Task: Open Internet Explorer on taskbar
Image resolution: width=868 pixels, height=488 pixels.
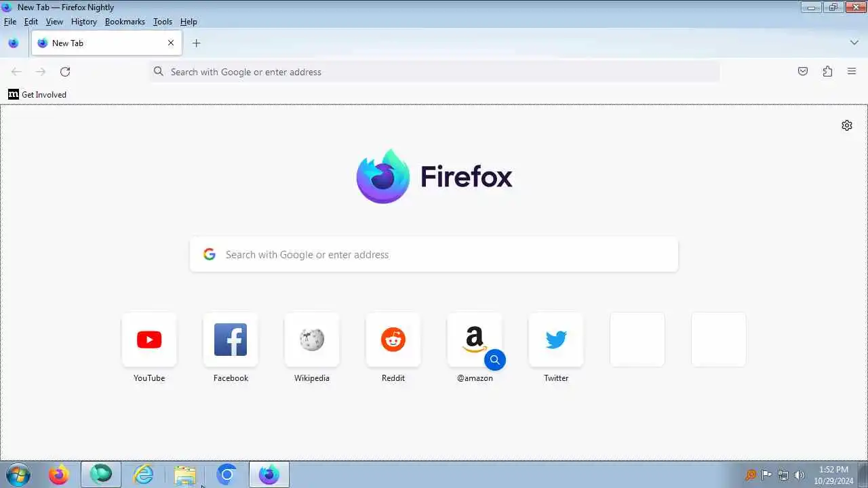Action: coord(144,475)
